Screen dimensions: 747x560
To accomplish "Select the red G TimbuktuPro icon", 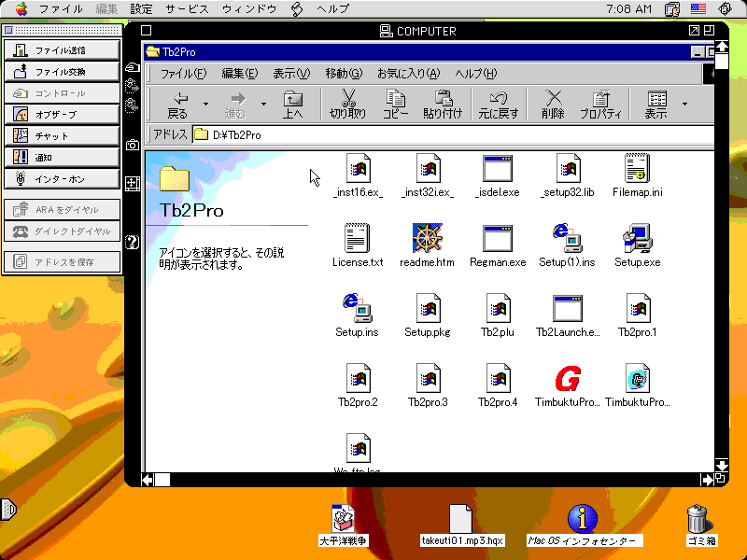I will 568,378.
